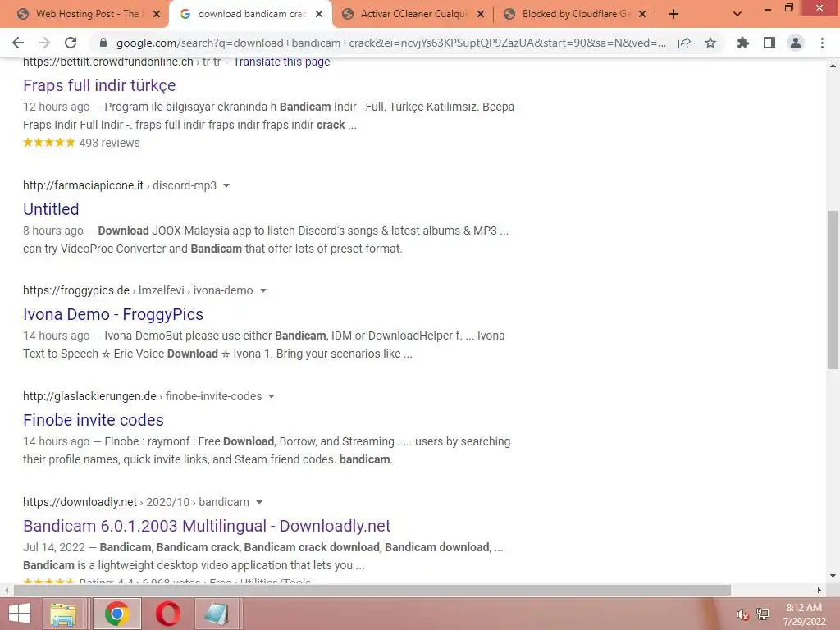The width and height of the screenshot is (840, 630).
Task: Toggle the browser side panel icon
Action: tap(769, 43)
